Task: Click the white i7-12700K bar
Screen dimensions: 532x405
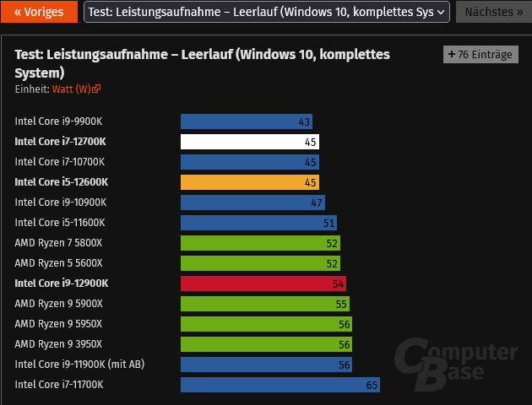Action: coord(250,142)
